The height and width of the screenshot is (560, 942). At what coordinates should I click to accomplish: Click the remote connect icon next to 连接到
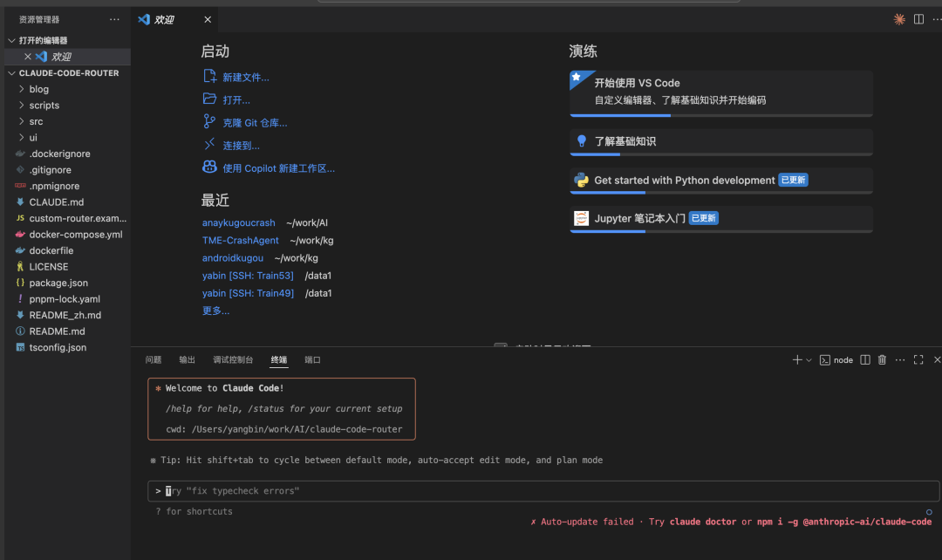[x=209, y=144]
